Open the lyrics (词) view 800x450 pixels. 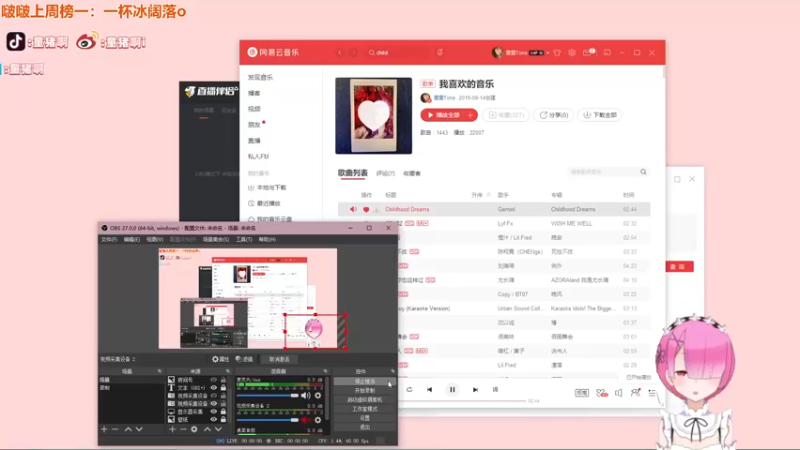[x=495, y=390]
